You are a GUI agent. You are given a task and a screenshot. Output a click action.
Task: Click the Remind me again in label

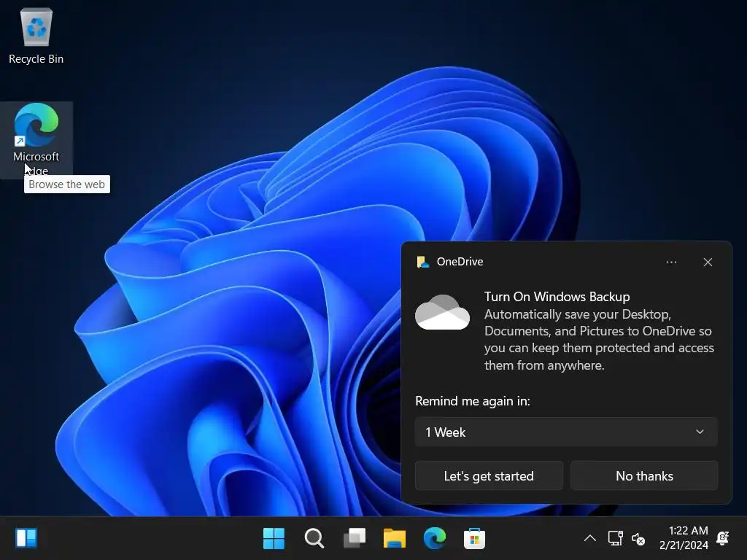[x=473, y=401]
